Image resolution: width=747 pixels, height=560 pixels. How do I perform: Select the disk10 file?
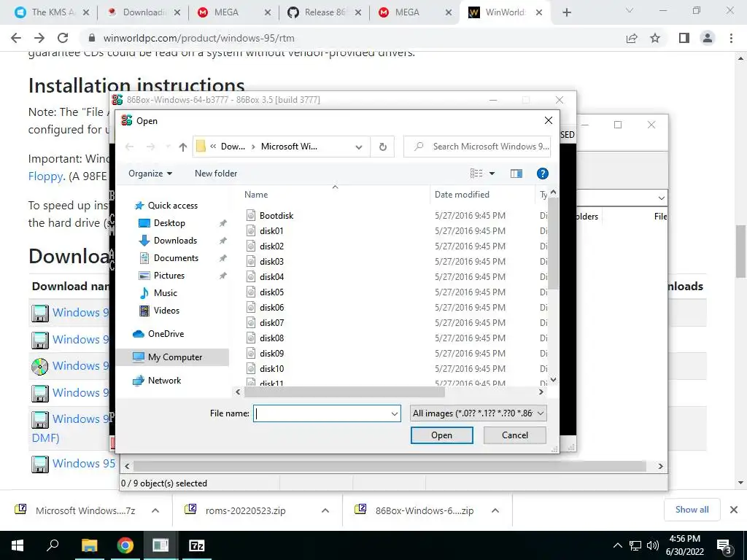271,368
